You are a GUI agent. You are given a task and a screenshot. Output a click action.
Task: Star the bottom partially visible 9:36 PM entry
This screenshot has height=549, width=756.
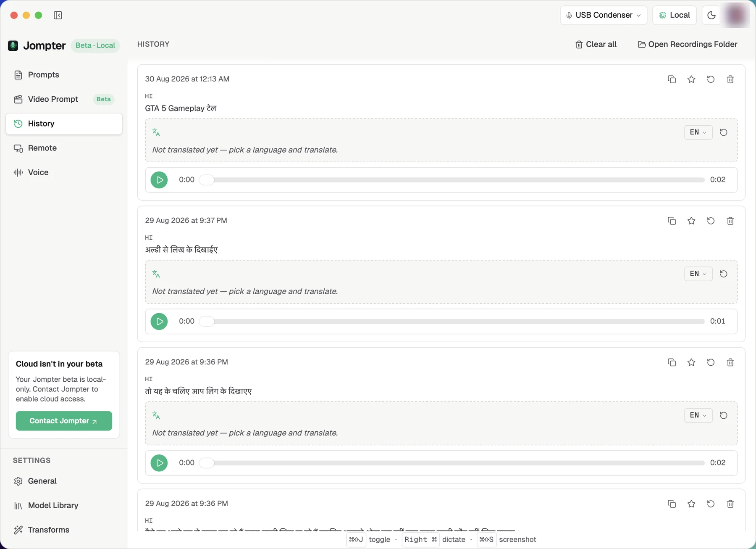691,504
